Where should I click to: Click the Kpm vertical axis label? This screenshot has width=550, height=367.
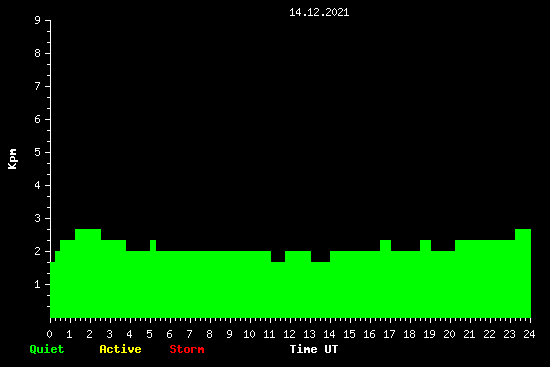pos(12,159)
